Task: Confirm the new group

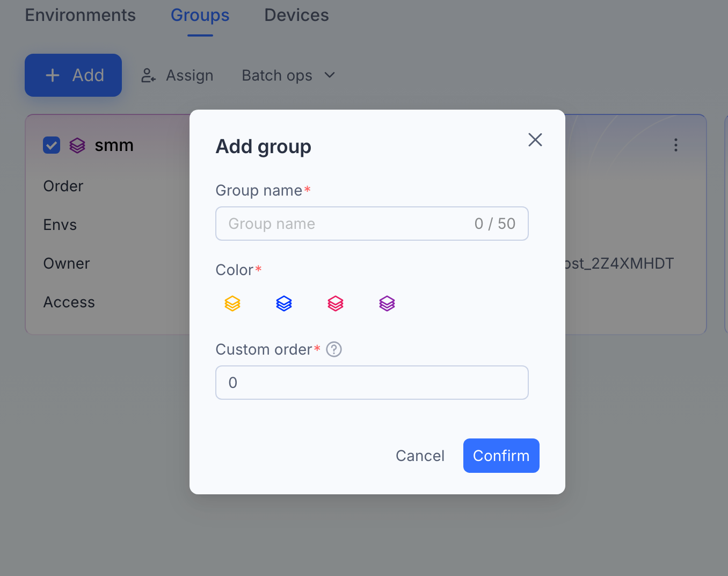Action: [x=501, y=456]
